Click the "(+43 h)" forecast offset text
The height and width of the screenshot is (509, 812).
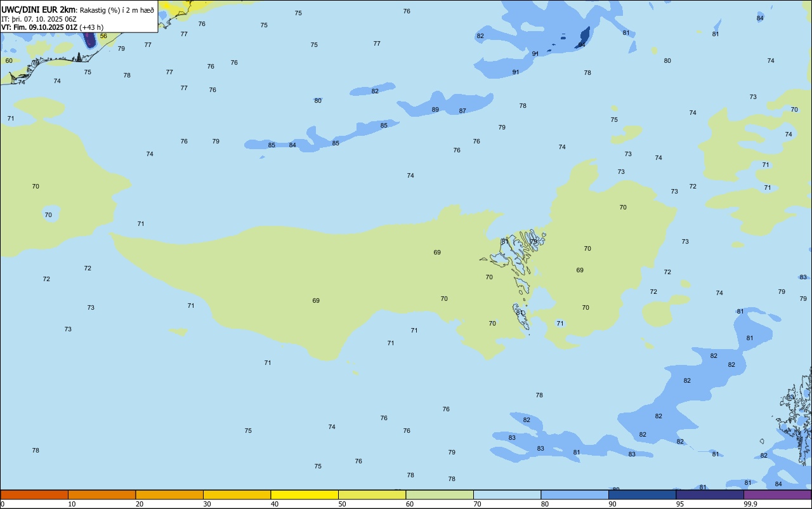click(x=91, y=27)
